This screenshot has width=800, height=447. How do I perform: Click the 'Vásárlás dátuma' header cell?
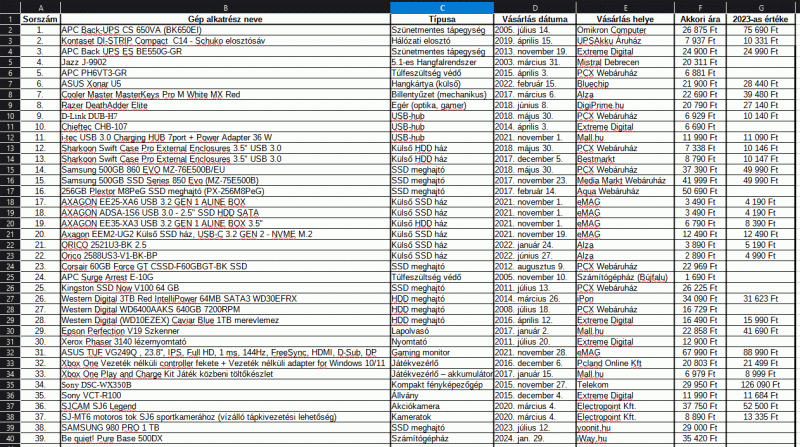click(x=535, y=19)
